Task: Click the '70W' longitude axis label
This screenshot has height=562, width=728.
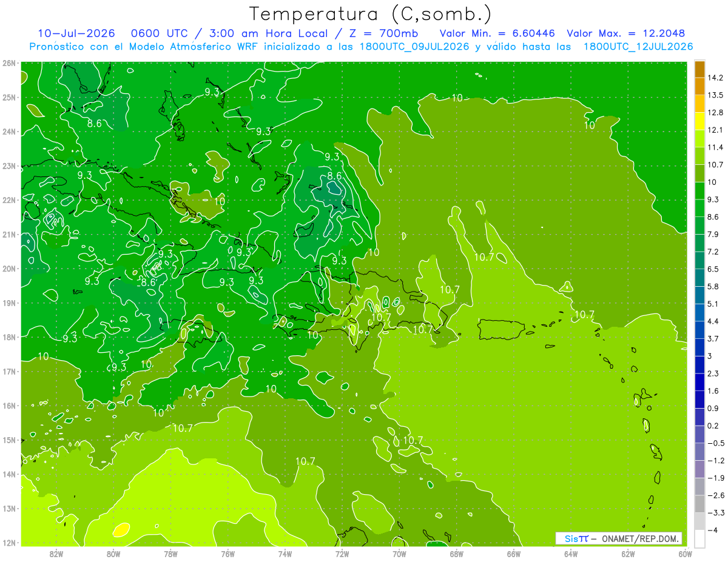Action: pos(399,554)
